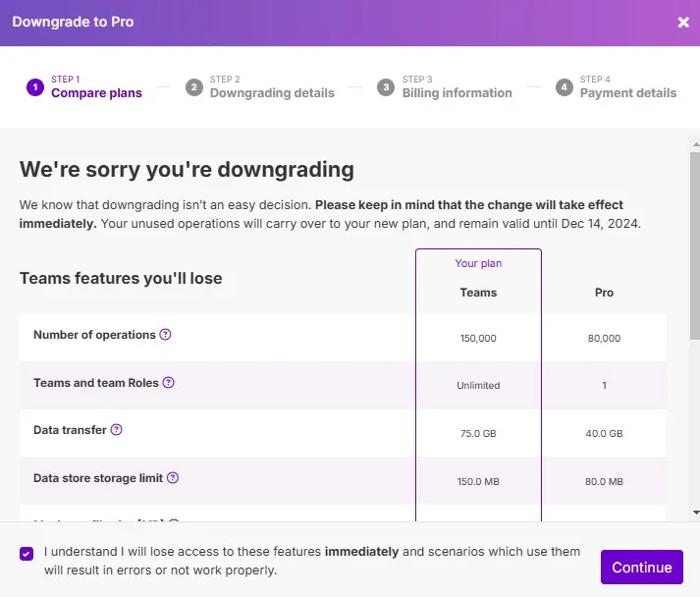Click the 'Data store storage limit' label
The height and width of the screenshot is (597, 700).
[x=98, y=478]
